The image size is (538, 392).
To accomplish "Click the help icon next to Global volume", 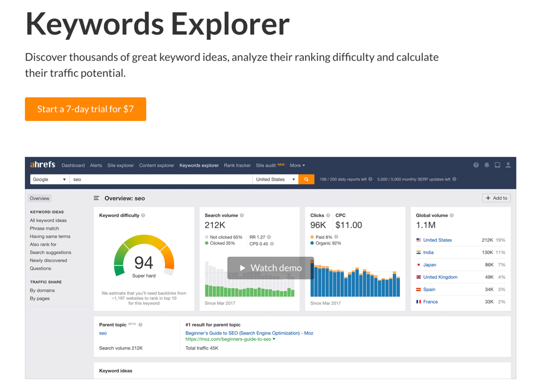I will click(451, 215).
